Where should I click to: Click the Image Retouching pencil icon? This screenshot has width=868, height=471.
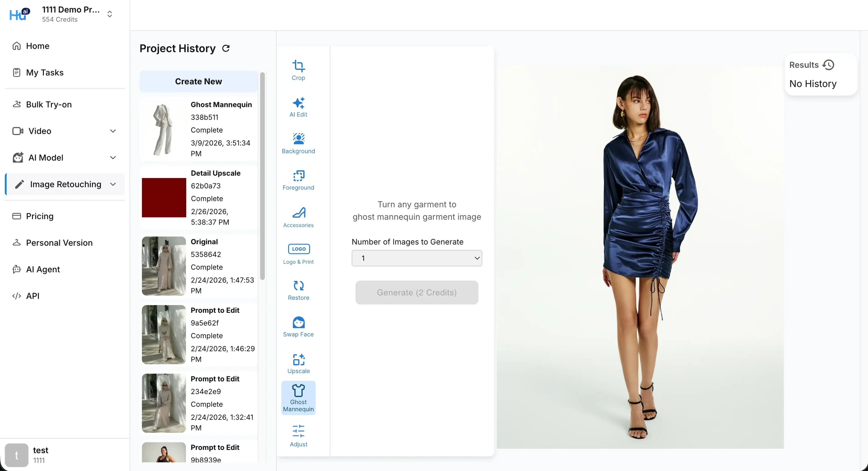(x=19, y=185)
